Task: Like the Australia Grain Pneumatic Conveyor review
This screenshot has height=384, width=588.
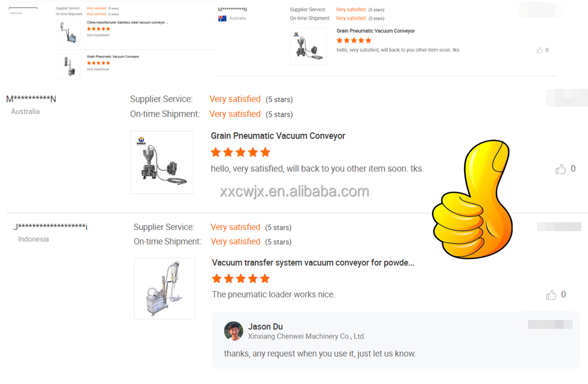Action: (x=561, y=169)
